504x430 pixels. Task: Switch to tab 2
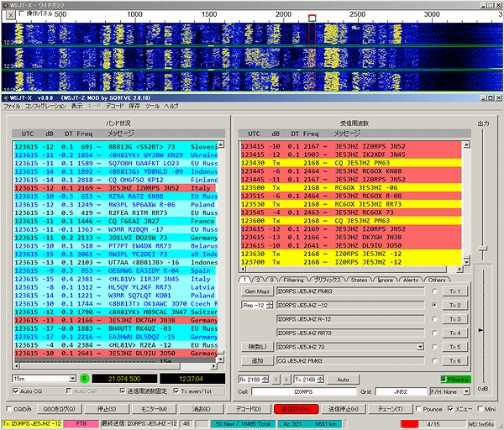258,280
